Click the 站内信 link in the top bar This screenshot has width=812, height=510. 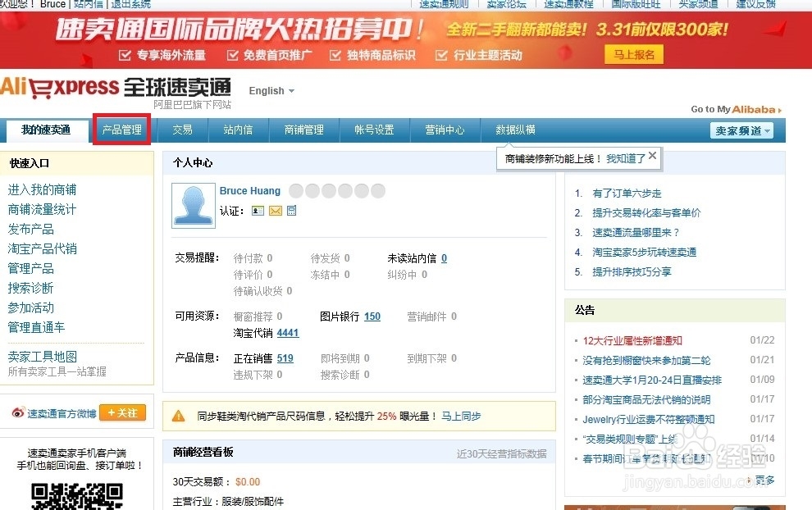click(x=89, y=4)
